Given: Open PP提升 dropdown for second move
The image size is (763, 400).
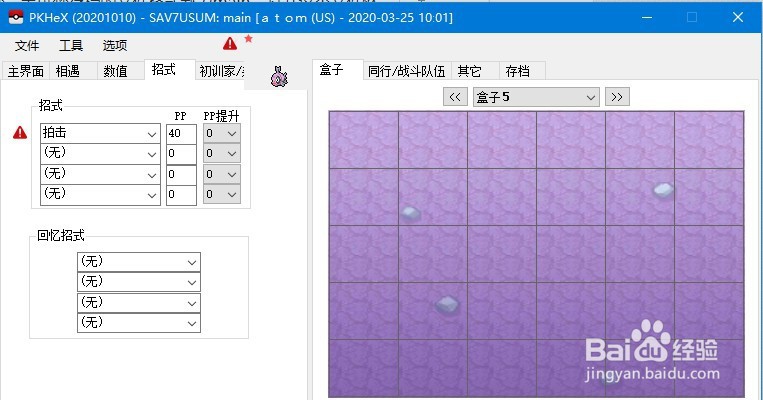Looking at the screenshot, I should pyautogui.click(x=222, y=153).
